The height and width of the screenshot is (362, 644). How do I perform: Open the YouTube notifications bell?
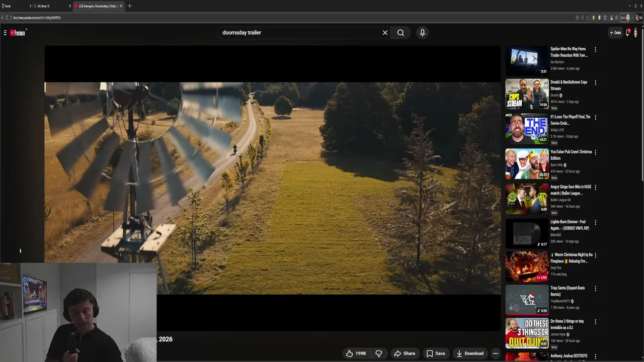(628, 33)
